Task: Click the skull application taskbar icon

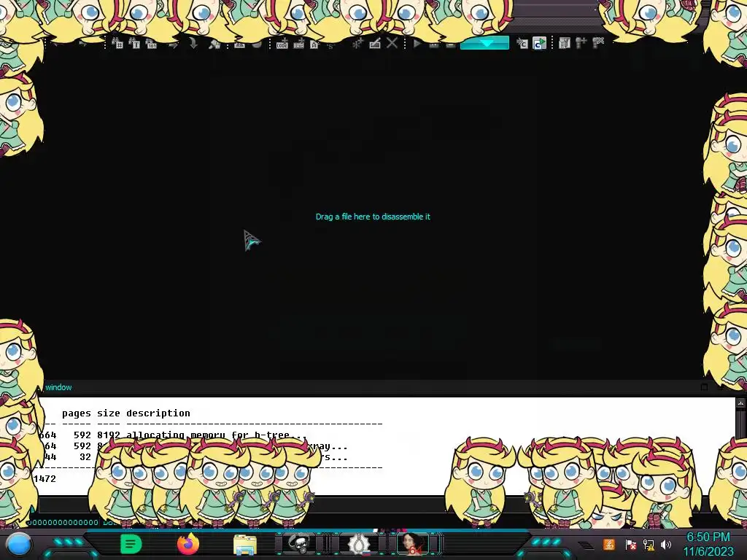Action: point(300,543)
